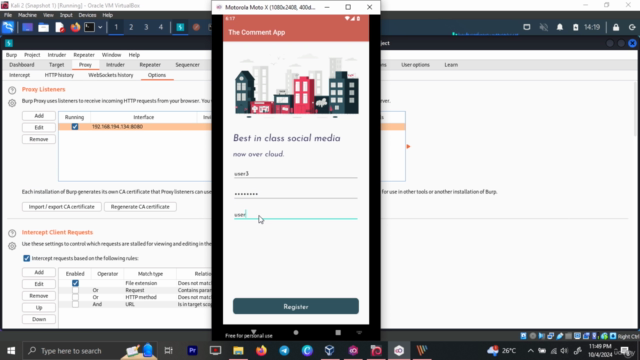
Task: Toggle Enabled checkbox for File extension rule
Action: [x=75, y=283]
